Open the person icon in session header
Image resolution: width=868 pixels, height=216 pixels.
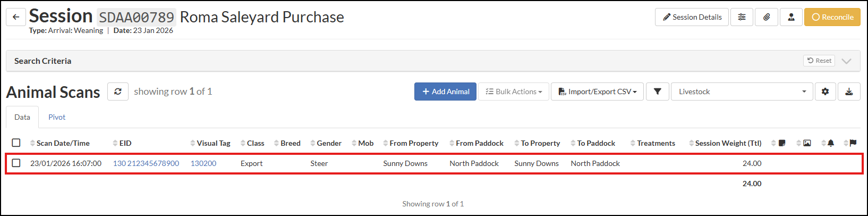791,17
